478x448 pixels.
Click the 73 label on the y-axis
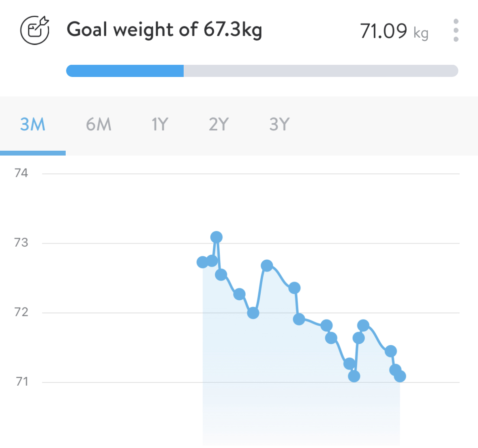(21, 243)
